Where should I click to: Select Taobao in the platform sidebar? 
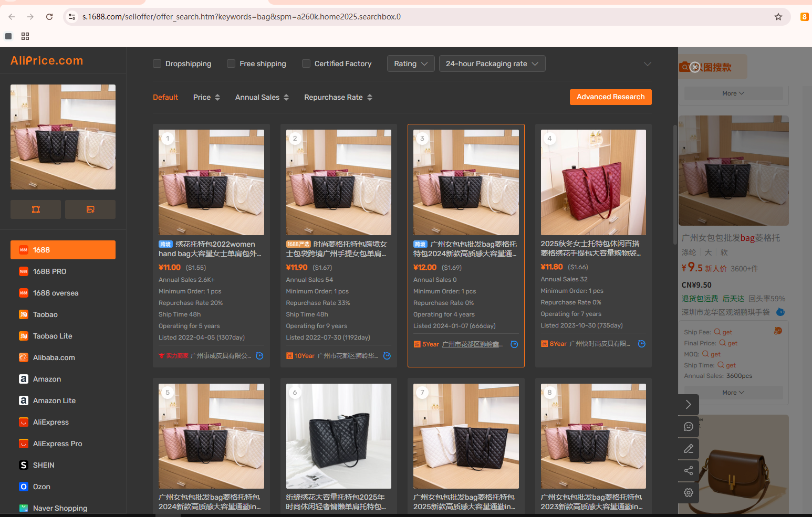click(45, 314)
